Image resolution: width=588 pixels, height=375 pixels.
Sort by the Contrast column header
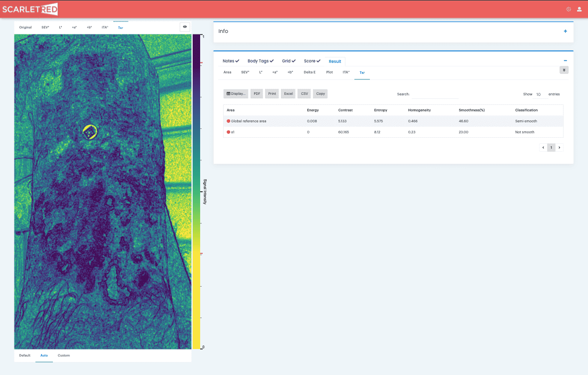345,110
